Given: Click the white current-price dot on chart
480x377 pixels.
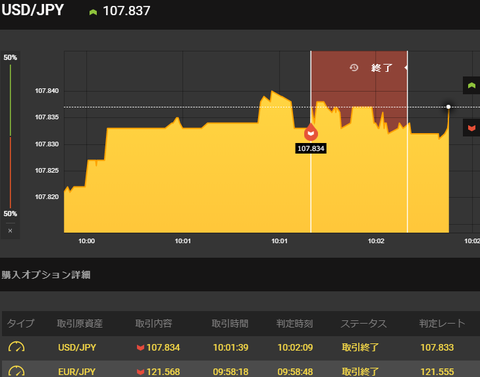Looking at the screenshot, I should (x=448, y=107).
